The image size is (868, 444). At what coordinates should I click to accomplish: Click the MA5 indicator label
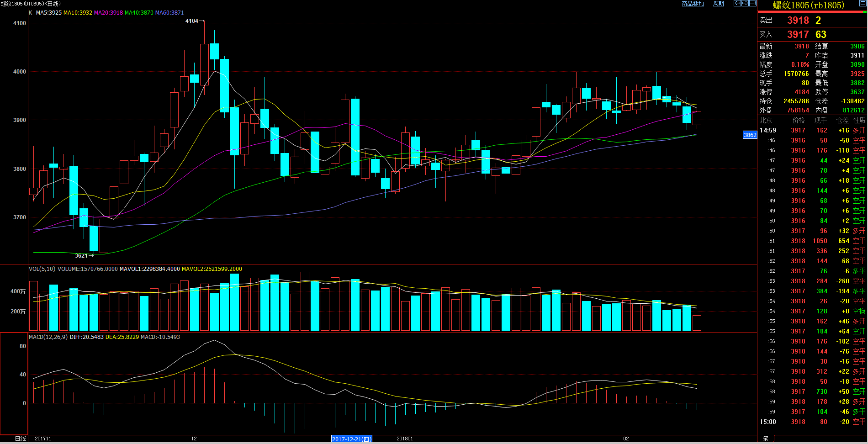48,13
